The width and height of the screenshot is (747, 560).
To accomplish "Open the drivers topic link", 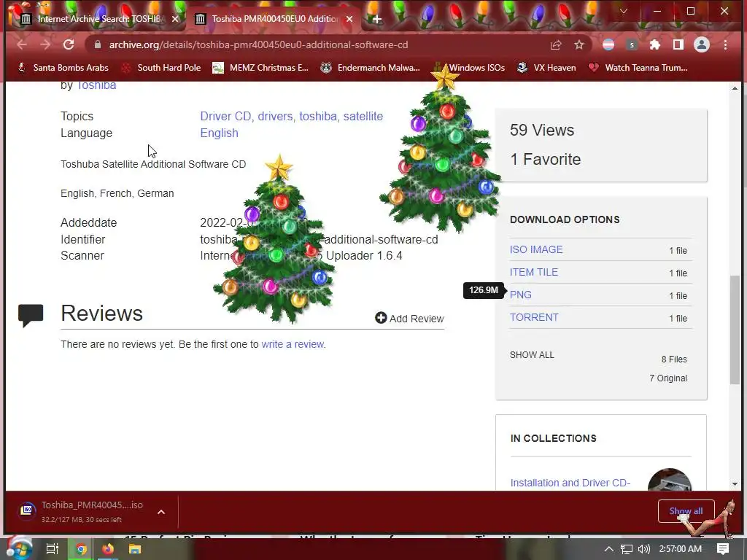I will (x=275, y=116).
